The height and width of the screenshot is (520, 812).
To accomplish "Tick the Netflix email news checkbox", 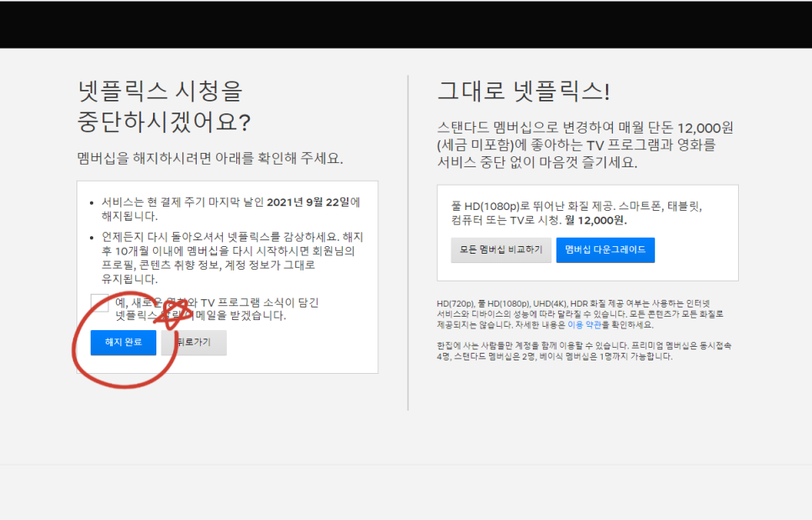I will (99, 302).
